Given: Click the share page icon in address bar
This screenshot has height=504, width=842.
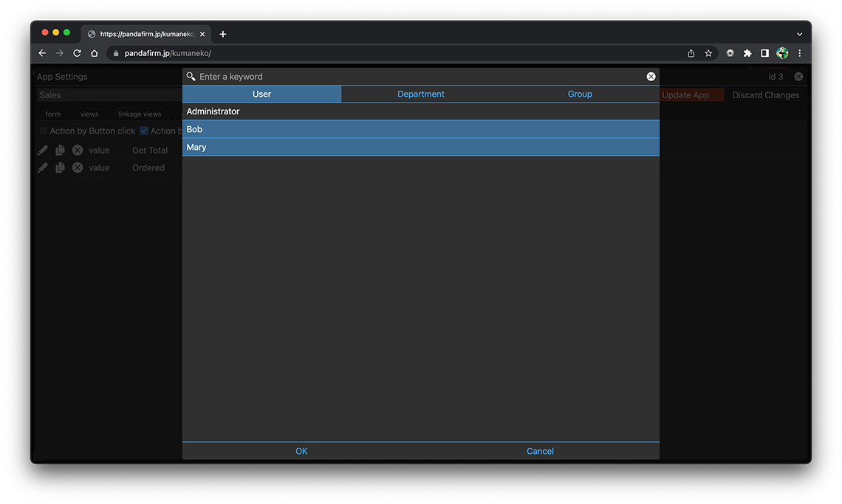Looking at the screenshot, I should 691,53.
